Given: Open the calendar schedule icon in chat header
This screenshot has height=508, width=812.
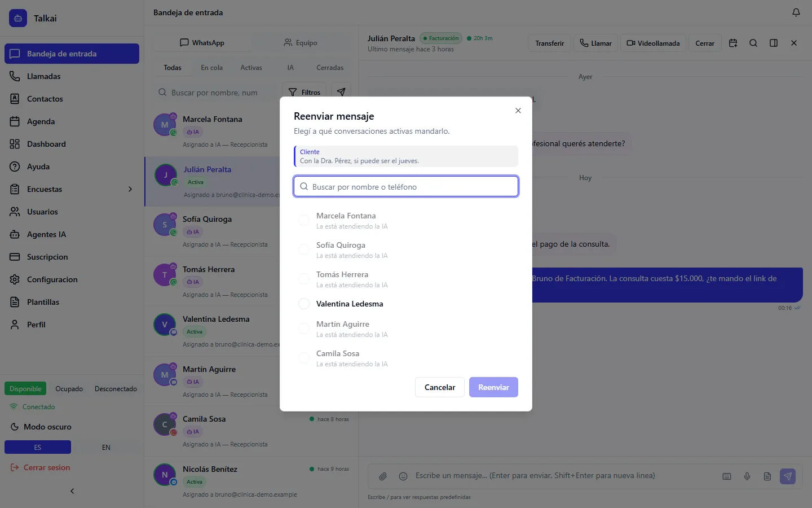Looking at the screenshot, I should (x=733, y=43).
